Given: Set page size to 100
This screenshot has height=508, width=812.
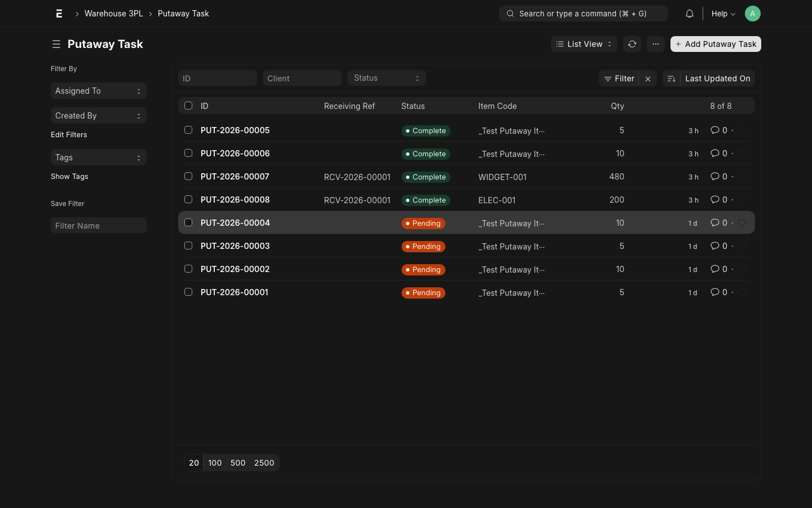Looking at the screenshot, I should coord(215,463).
